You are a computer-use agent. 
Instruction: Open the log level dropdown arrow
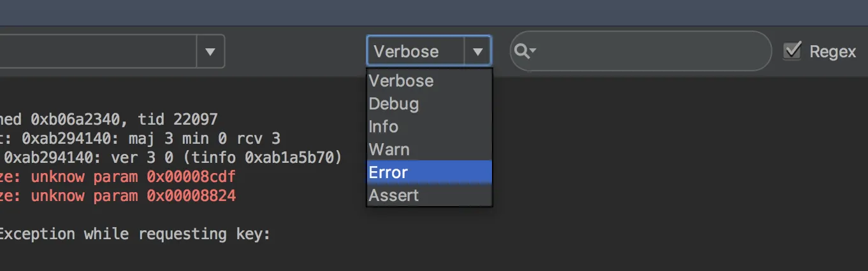477,52
